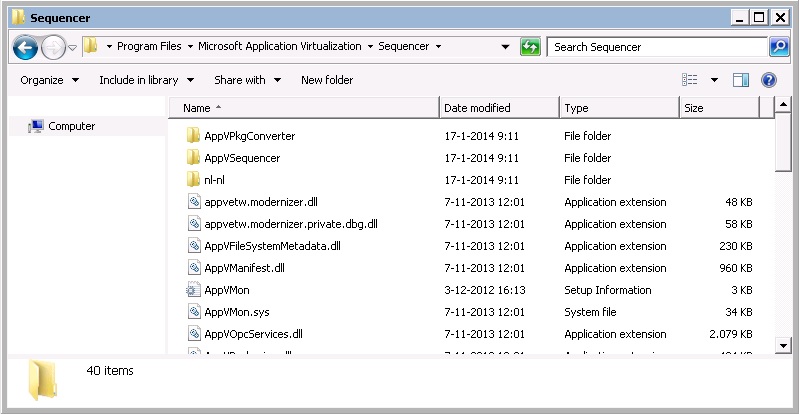The width and height of the screenshot is (799, 414).
Task: Open the Share with dropdown
Action: (247, 80)
